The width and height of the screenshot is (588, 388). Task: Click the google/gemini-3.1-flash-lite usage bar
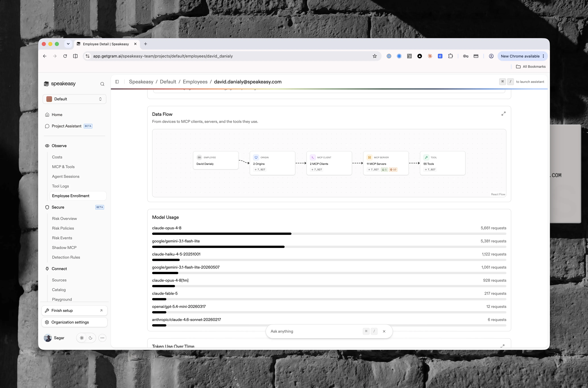click(x=329, y=247)
